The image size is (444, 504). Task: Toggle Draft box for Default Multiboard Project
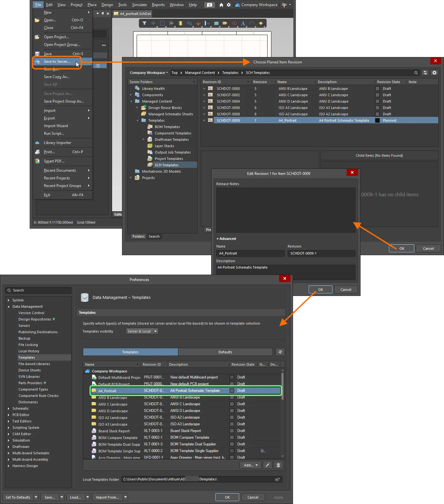coord(232,377)
